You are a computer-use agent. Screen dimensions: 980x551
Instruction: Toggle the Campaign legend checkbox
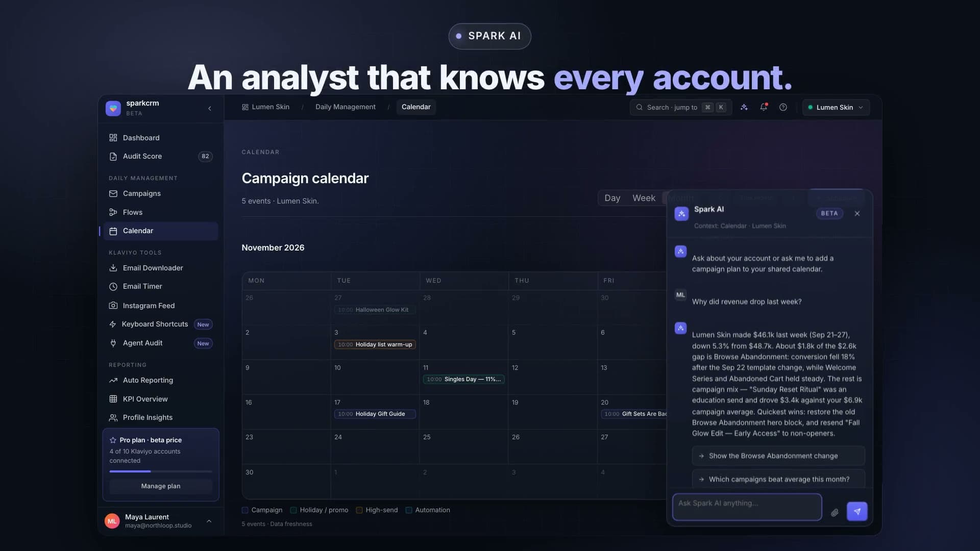[245, 510]
